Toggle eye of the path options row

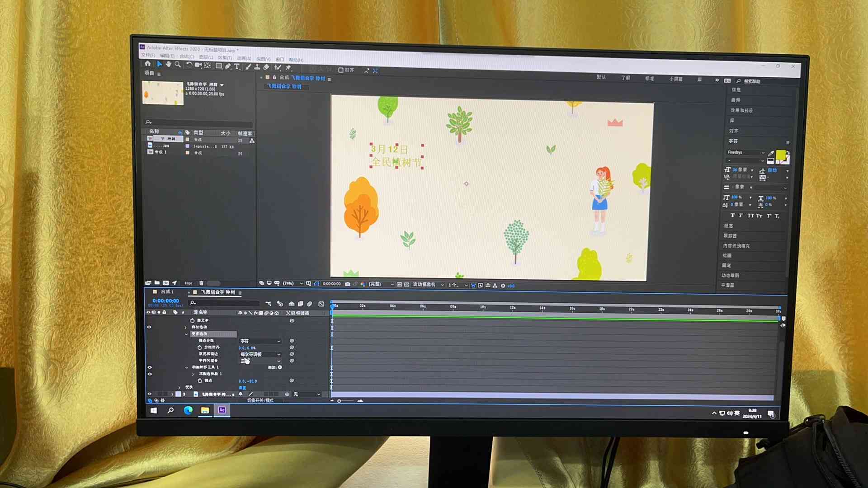(149, 327)
